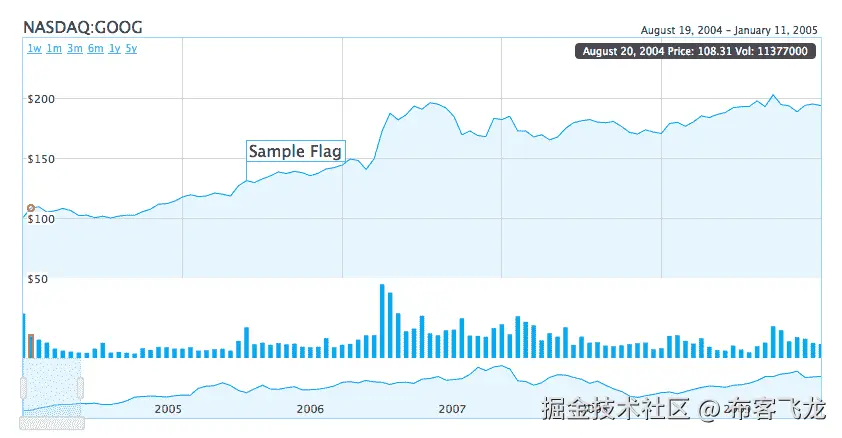Screen dimensions: 842x438
Task: Click the price and volume tooltip
Action: tap(695, 51)
